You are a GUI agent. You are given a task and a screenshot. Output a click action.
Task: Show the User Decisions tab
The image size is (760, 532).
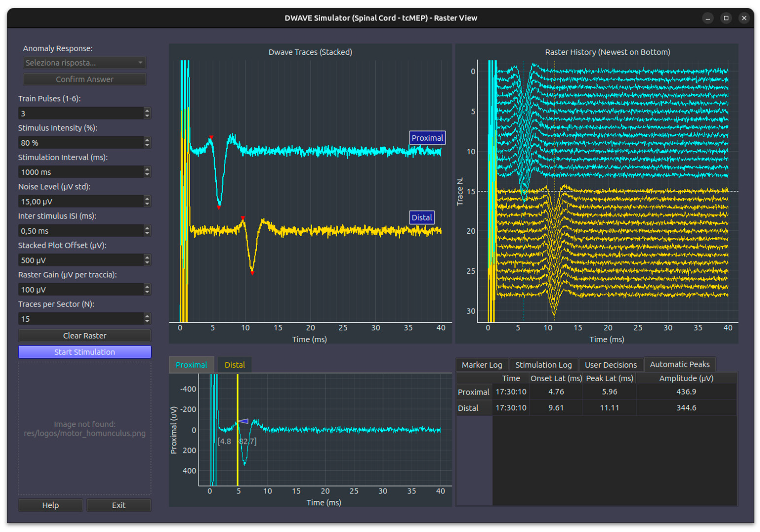tap(610, 365)
